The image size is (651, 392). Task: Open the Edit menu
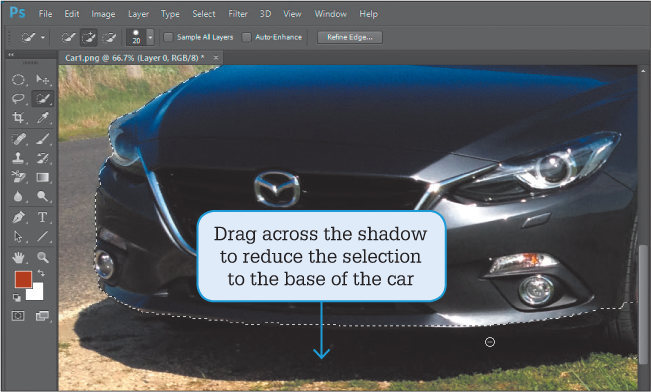click(71, 14)
